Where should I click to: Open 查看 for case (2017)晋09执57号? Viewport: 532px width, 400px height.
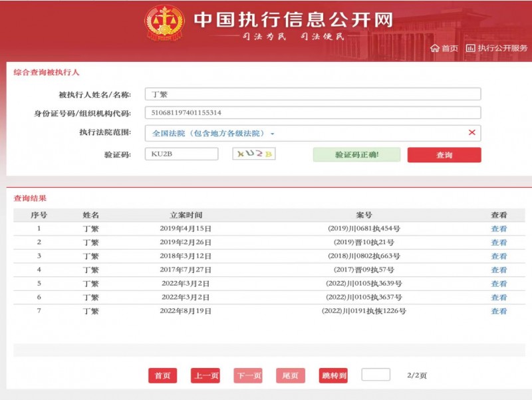[x=499, y=270]
